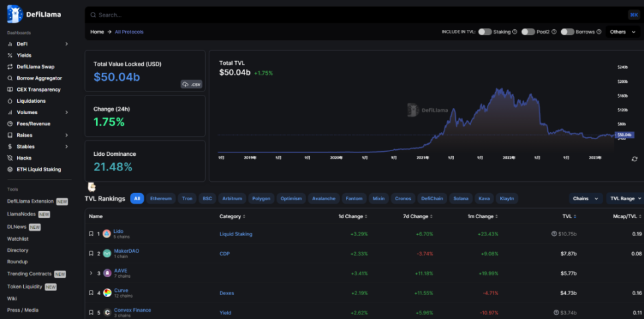644x319 pixels.
Task: Expand the Volumes sidebar submenu
Action: pyautogui.click(x=66, y=112)
